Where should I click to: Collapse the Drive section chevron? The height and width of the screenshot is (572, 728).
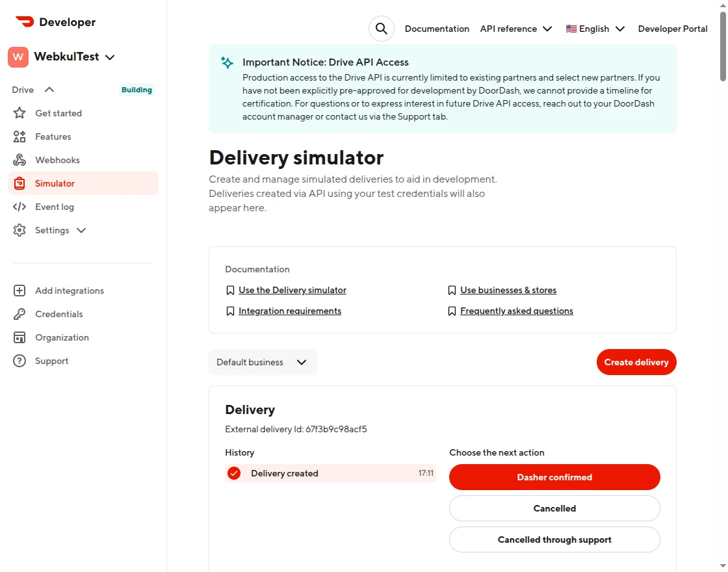pyautogui.click(x=49, y=90)
